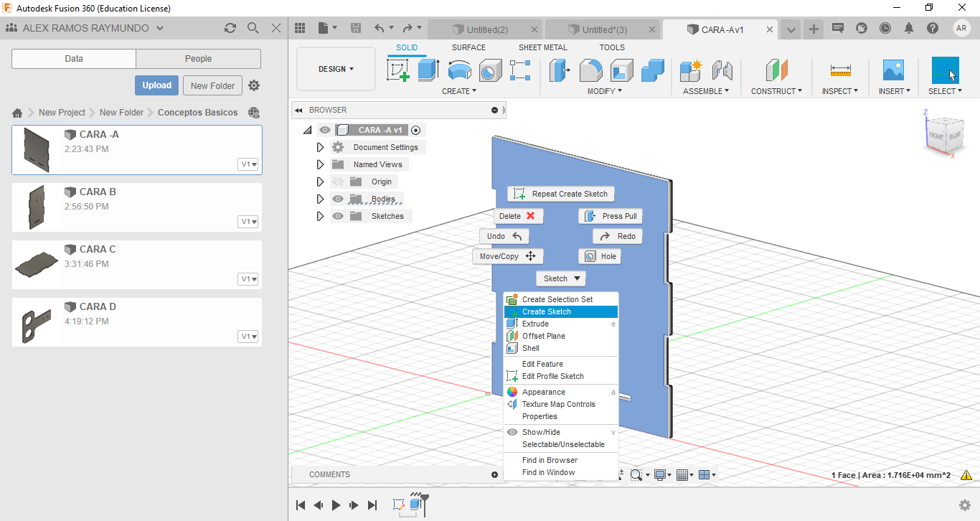
Task: Choose Create Sketch from context menu
Action: pos(561,311)
